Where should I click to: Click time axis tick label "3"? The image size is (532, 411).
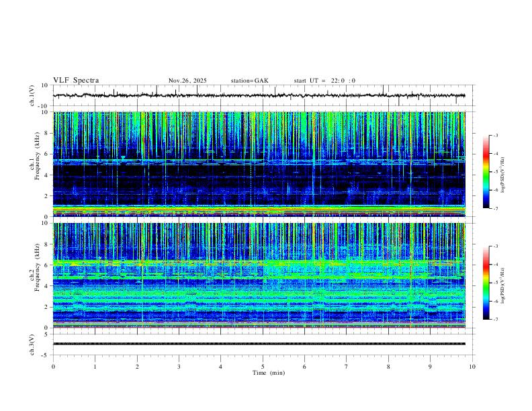point(179,367)
